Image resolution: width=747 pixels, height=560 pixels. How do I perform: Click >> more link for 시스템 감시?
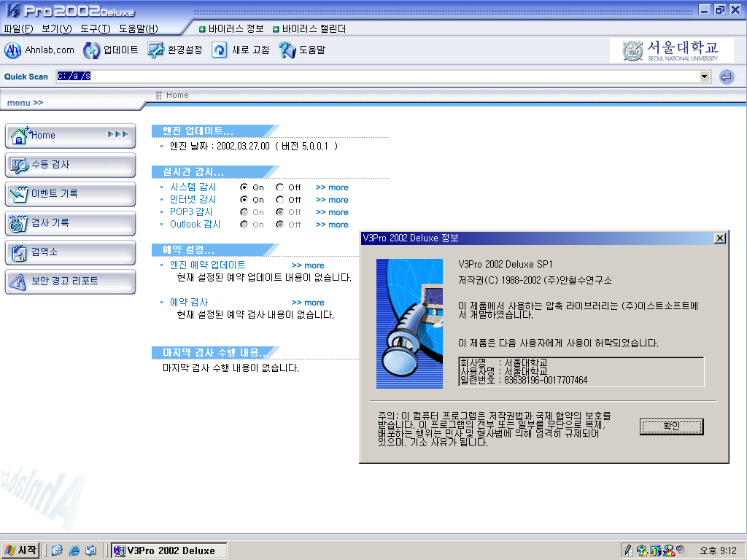pos(332,187)
